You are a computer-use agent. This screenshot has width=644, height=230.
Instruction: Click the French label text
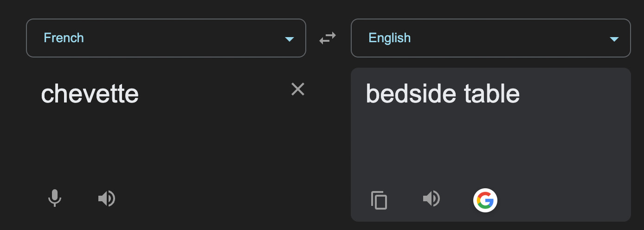click(x=64, y=38)
